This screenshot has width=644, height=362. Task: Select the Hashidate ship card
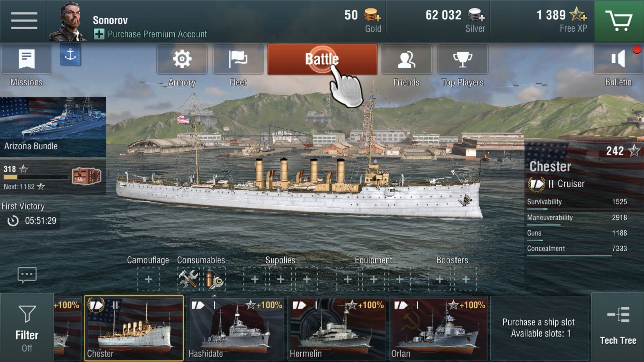coord(235,328)
